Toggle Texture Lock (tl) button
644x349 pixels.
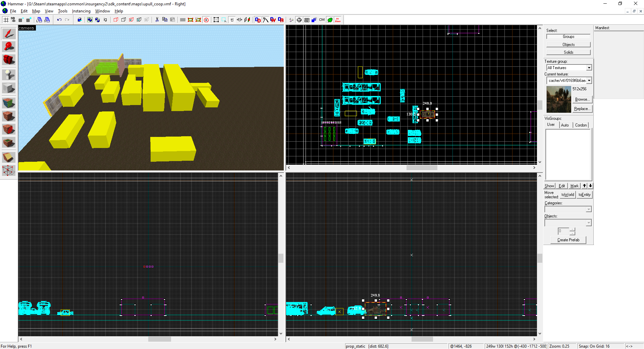(x=232, y=20)
